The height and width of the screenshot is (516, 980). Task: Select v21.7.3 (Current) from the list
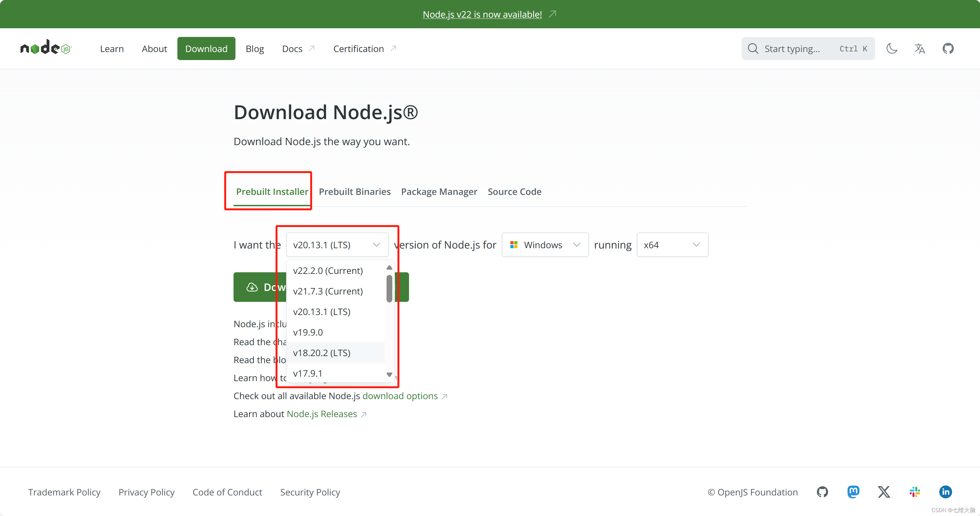335,291
